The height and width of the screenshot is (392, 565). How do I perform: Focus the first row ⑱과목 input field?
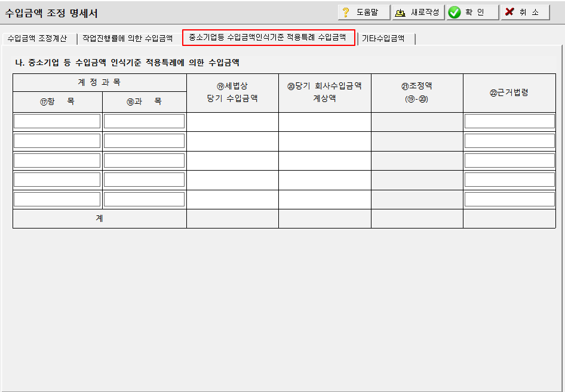click(x=144, y=121)
